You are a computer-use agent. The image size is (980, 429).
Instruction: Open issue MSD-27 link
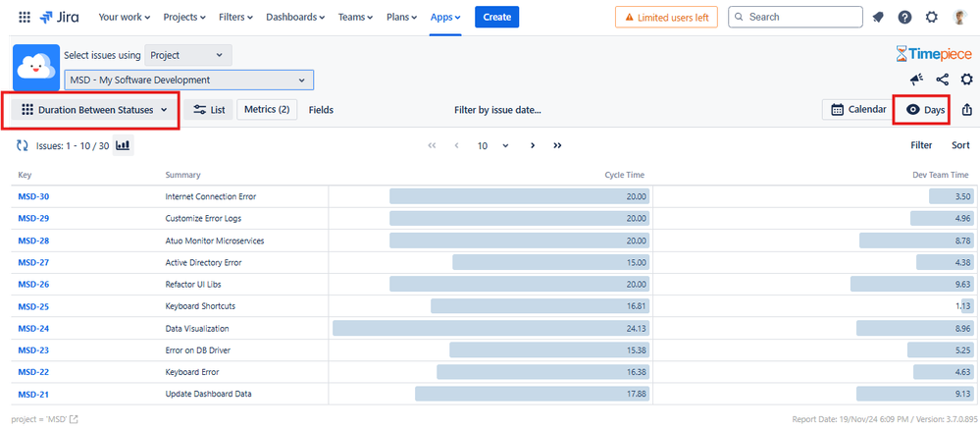(x=33, y=263)
